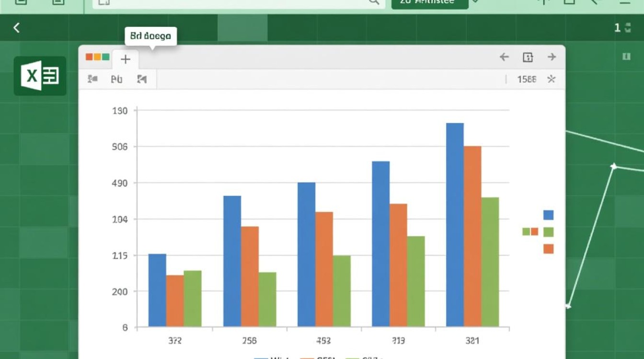Click the flag icon right of Pb
Viewport: 644px width, 359px height.
click(x=142, y=79)
